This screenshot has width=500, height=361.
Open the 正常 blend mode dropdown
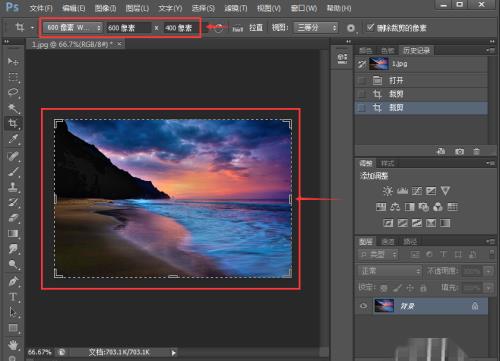390,271
